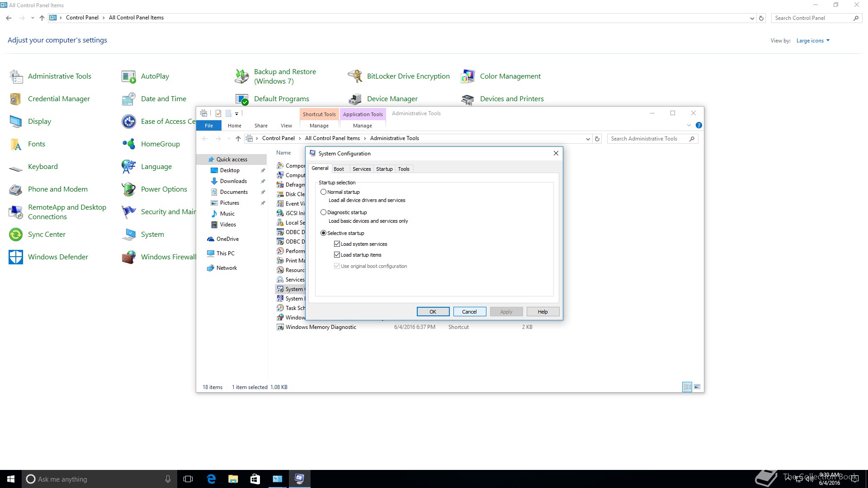
Task: Select Normal startup radio button
Action: pos(323,192)
